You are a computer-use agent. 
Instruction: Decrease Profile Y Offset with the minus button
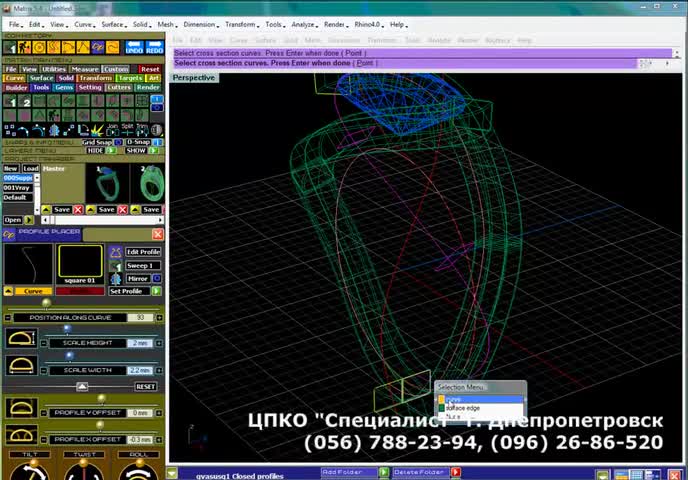[44, 413]
